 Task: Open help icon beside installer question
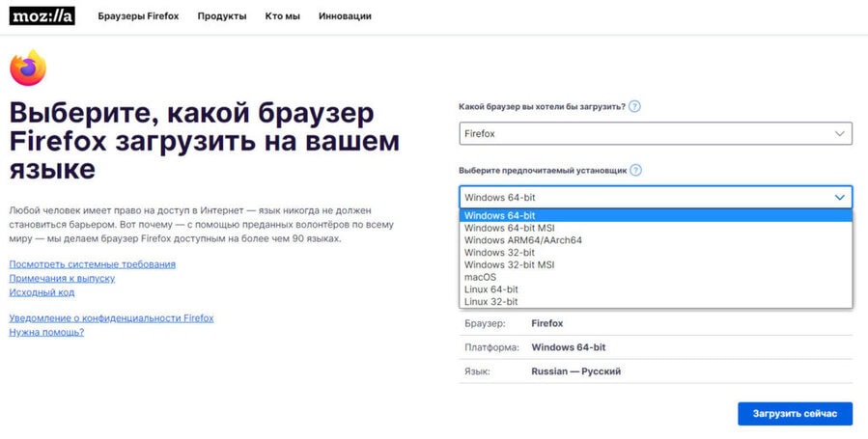pos(636,170)
